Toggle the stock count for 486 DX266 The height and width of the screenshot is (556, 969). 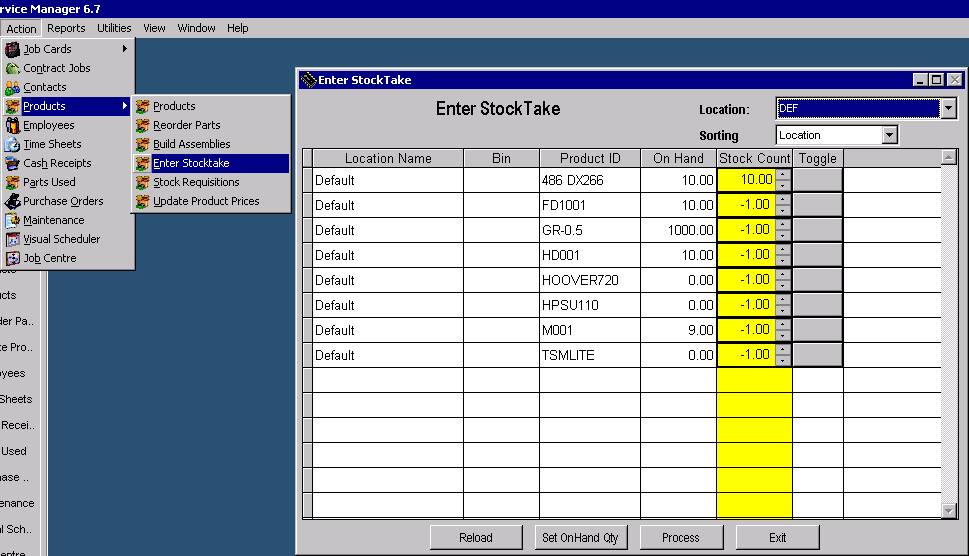[817, 180]
